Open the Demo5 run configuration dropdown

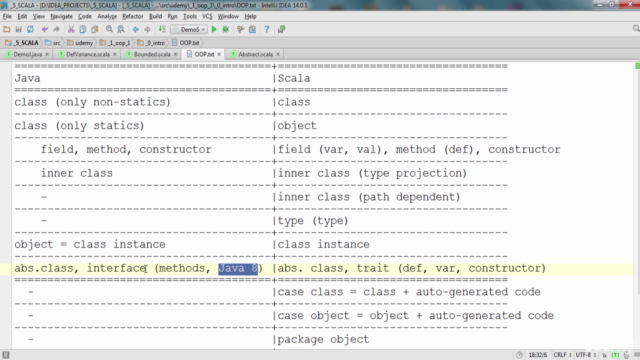point(189,29)
